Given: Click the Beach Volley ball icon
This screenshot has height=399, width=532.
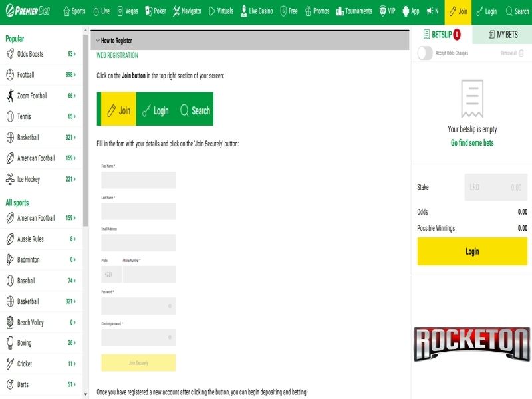Looking at the screenshot, I should coord(10,322).
